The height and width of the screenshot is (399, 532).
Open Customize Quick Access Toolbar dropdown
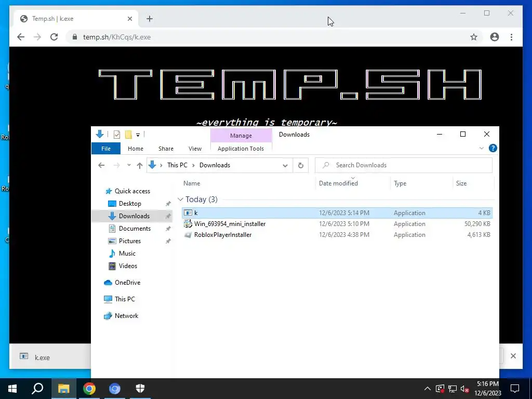click(x=138, y=135)
